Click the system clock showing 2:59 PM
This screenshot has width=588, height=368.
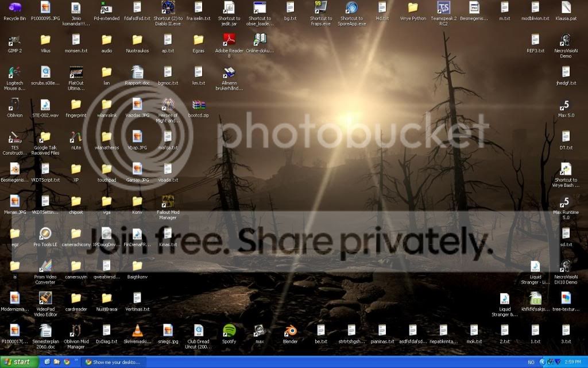point(573,362)
